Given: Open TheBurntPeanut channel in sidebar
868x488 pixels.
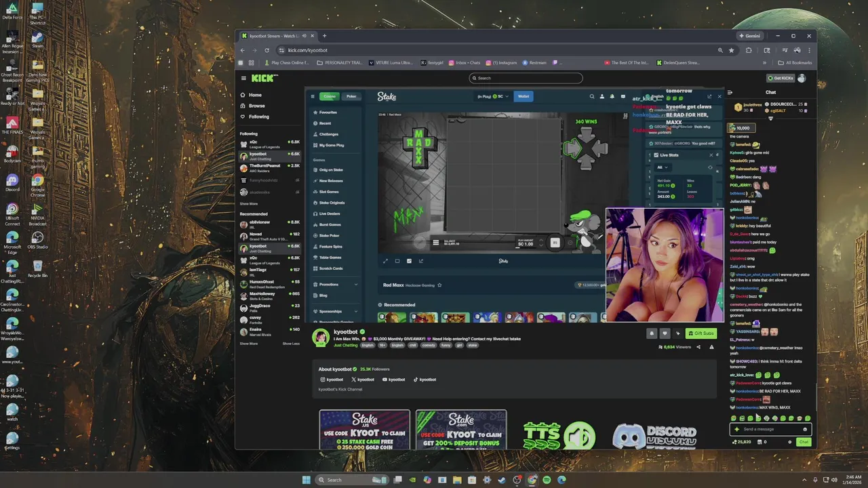Looking at the screenshot, I should 269,167.
